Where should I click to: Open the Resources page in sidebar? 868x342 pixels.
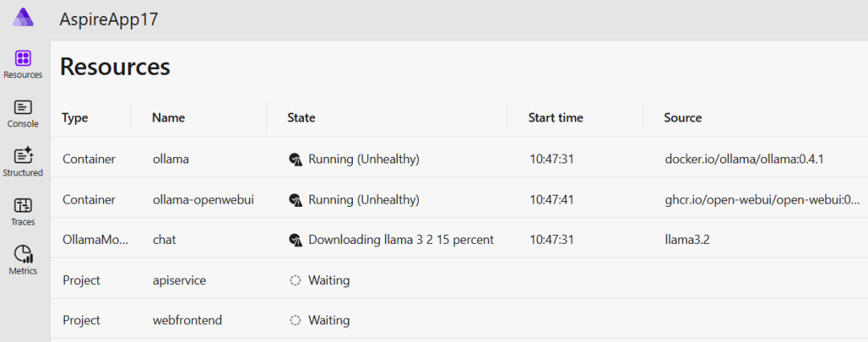[x=23, y=64]
